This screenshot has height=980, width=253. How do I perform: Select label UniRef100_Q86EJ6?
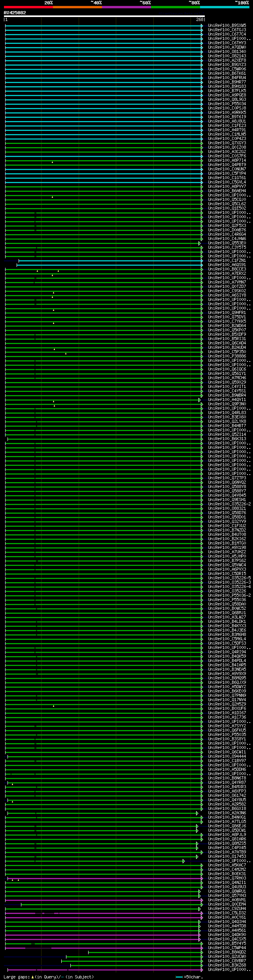click(227, 826)
